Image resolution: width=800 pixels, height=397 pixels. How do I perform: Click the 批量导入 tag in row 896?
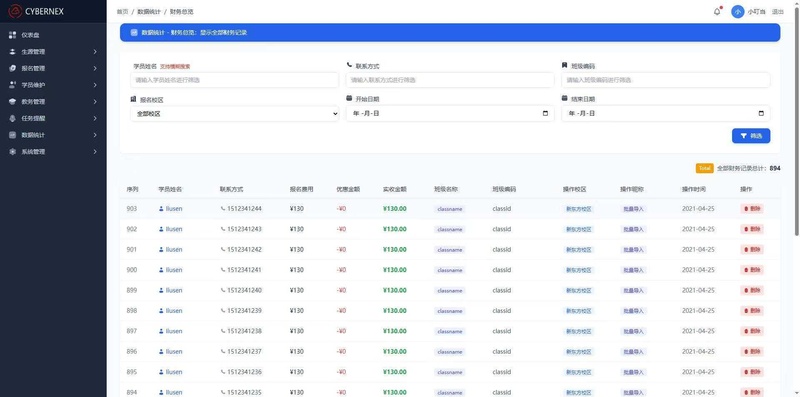click(x=634, y=352)
